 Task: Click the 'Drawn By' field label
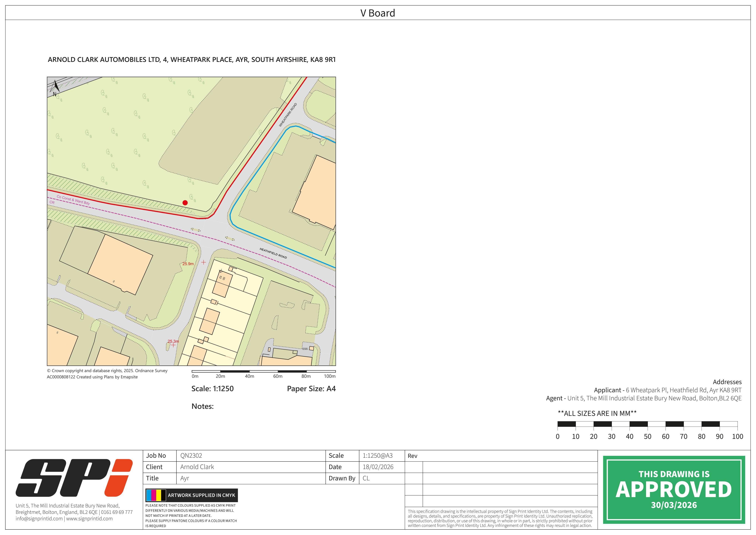pos(342,478)
